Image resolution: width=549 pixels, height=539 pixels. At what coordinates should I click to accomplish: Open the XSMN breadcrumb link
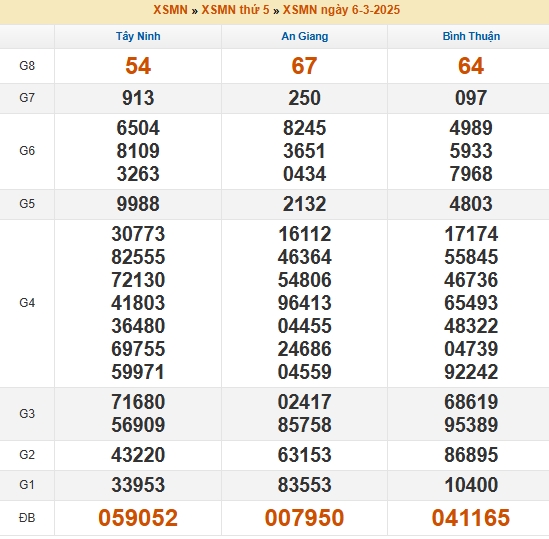pyautogui.click(x=170, y=10)
